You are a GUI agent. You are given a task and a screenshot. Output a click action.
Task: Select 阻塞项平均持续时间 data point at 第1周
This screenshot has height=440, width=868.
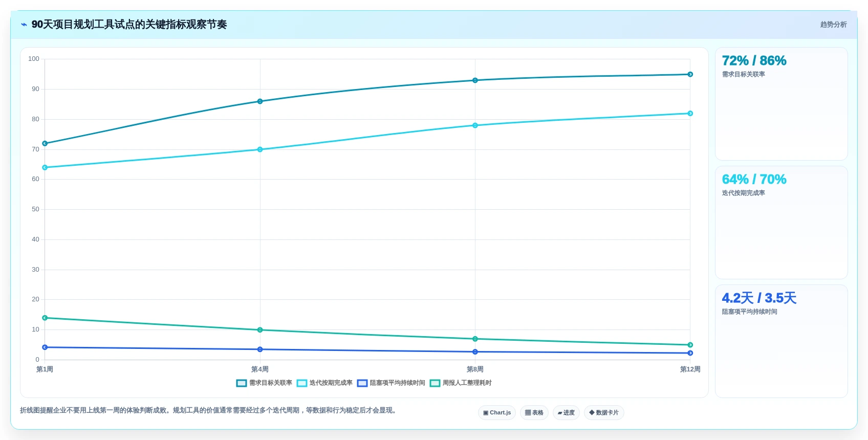pos(45,347)
